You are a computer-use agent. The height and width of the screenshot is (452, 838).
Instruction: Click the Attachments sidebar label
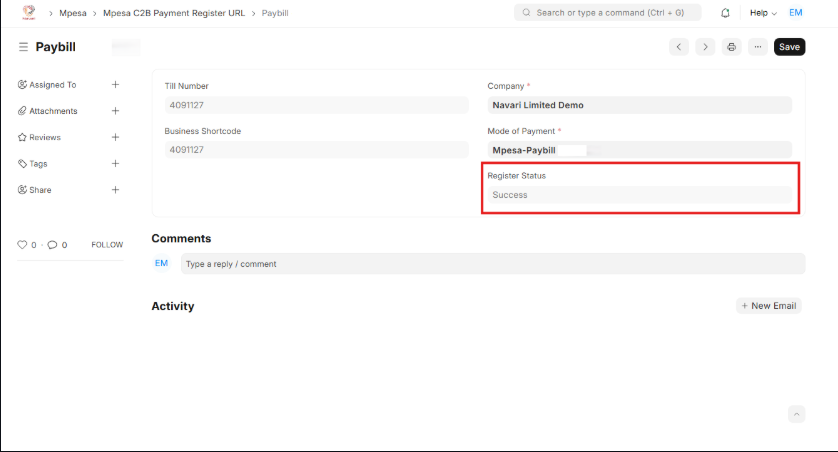(53, 111)
